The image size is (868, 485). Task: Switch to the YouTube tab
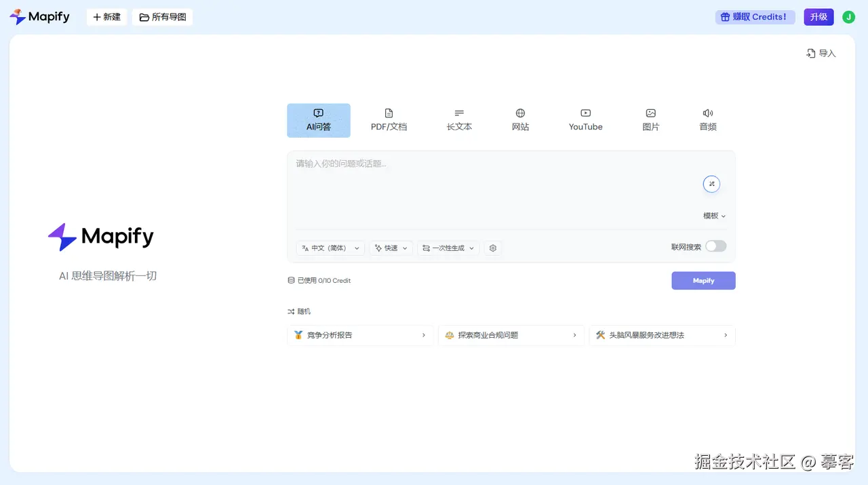tap(585, 120)
